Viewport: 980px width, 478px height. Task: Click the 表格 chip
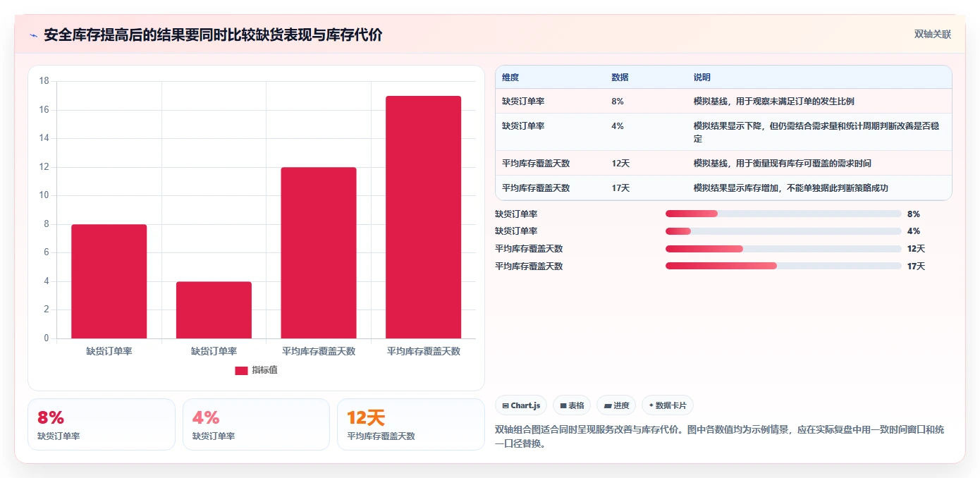coord(572,405)
